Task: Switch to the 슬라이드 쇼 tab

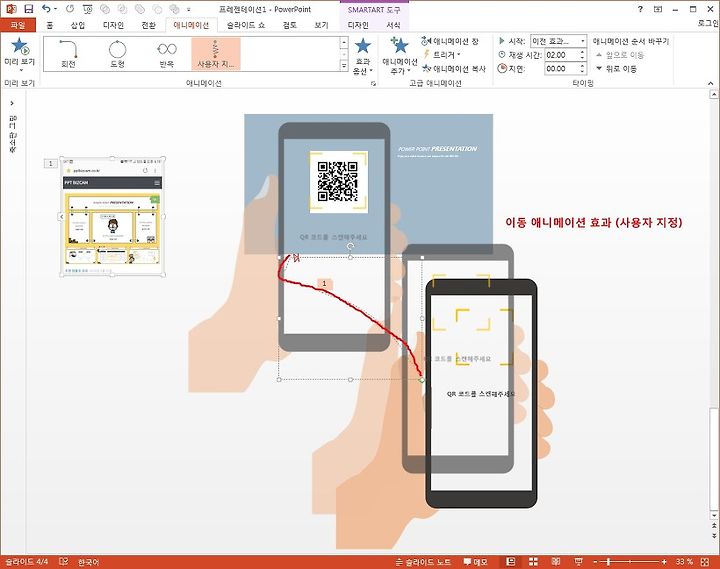Action: point(246,25)
